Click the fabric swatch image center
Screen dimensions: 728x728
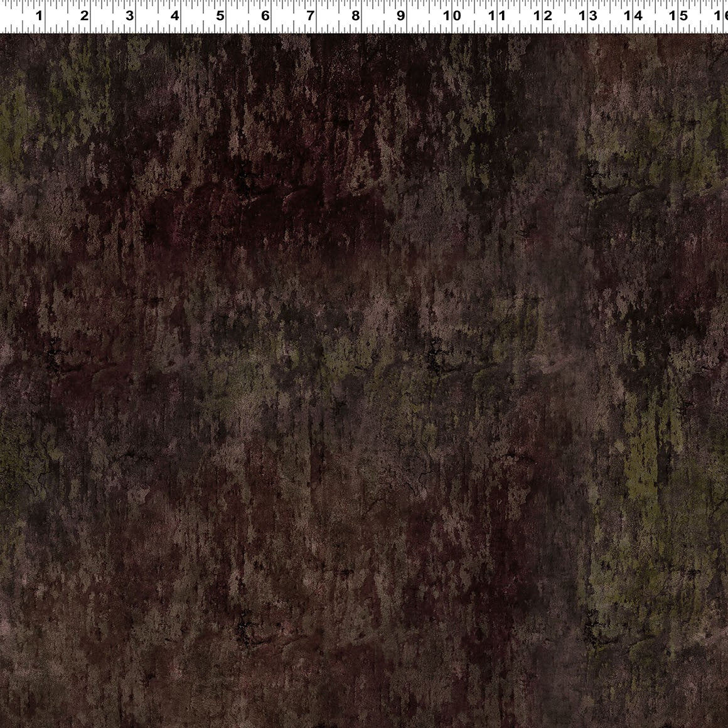(x=364, y=380)
